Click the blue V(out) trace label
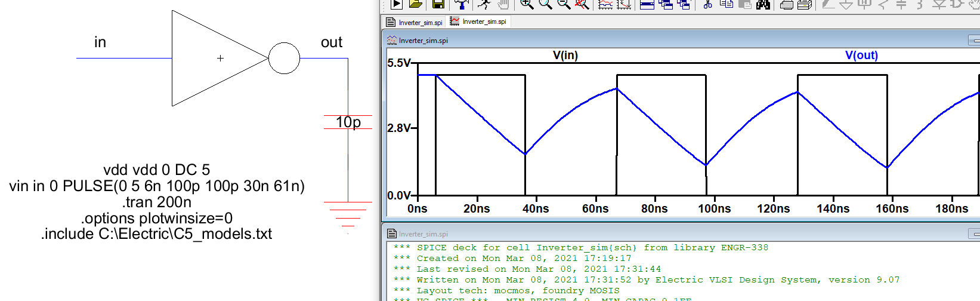The height and width of the screenshot is (301, 980). (x=861, y=56)
